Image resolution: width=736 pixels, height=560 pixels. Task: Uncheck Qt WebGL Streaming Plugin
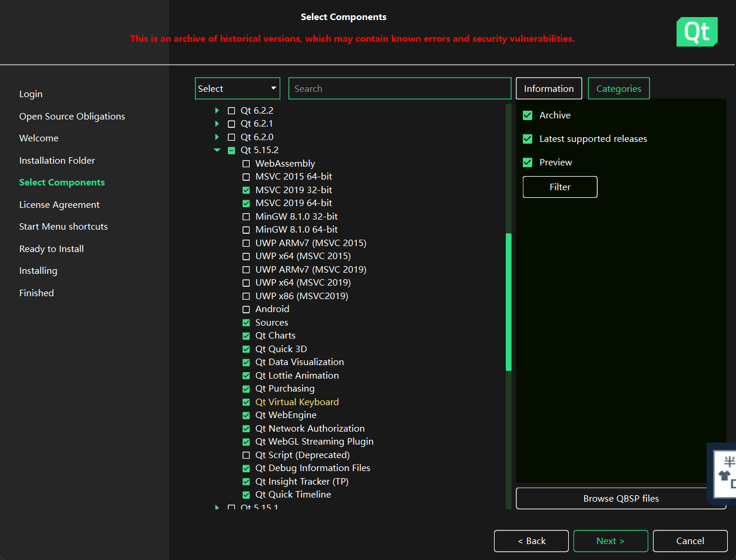246,442
